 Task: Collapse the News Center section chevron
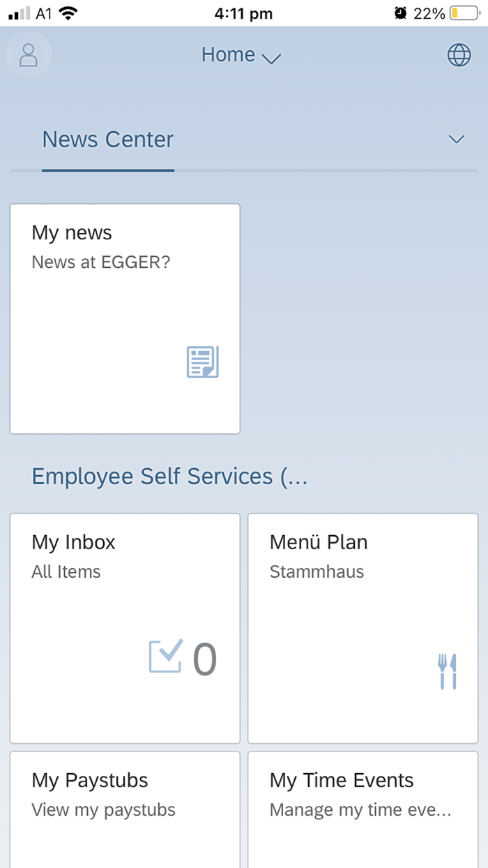(457, 139)
